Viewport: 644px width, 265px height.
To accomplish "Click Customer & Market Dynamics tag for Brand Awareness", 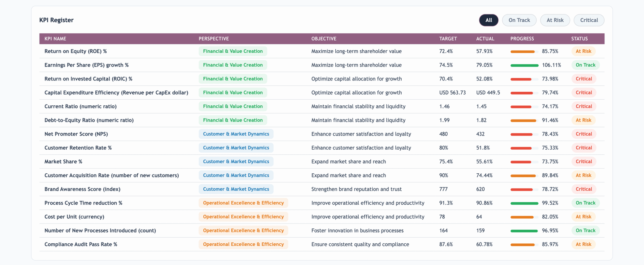I will coord(236,189).
